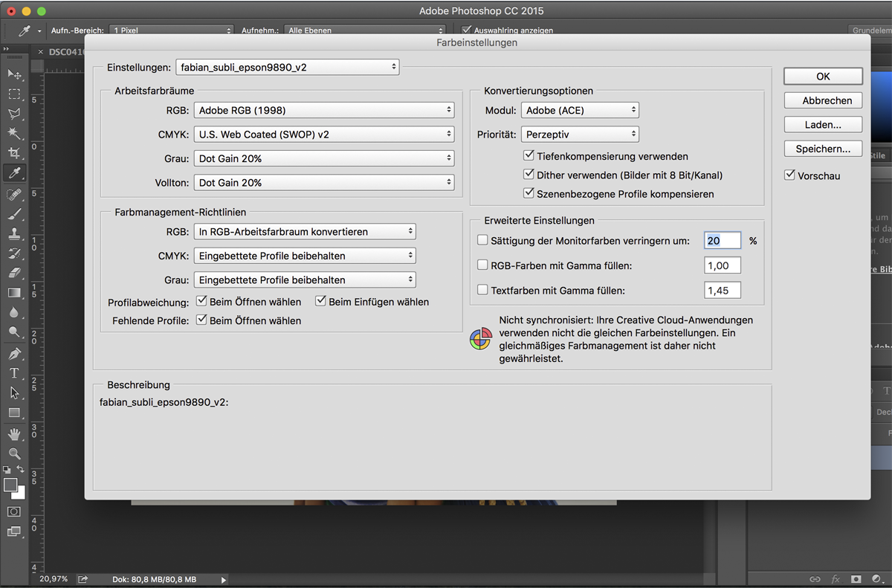This screenshot has height=588, width=892.
Task: Select the Brush tool
Action: tap(14, 214)
